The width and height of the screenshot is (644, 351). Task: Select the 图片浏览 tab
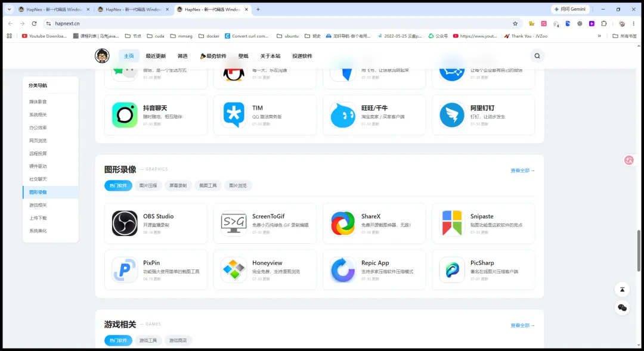pos(238,185)
